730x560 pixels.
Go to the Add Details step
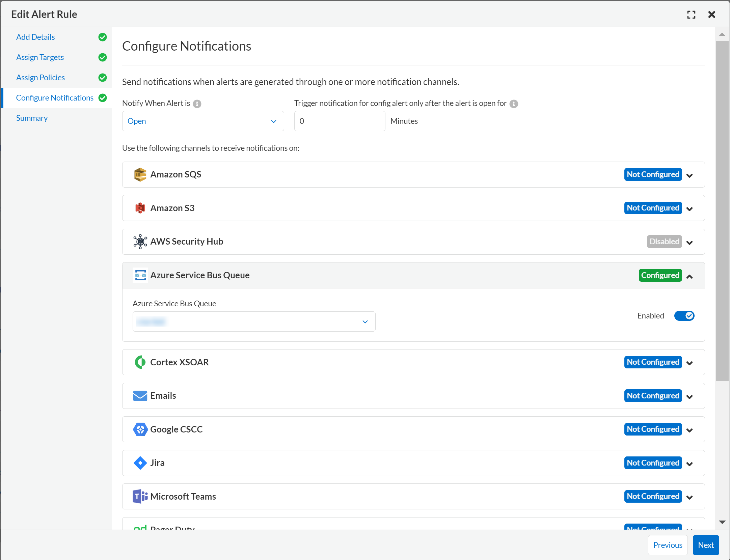[x=35, y=37]
